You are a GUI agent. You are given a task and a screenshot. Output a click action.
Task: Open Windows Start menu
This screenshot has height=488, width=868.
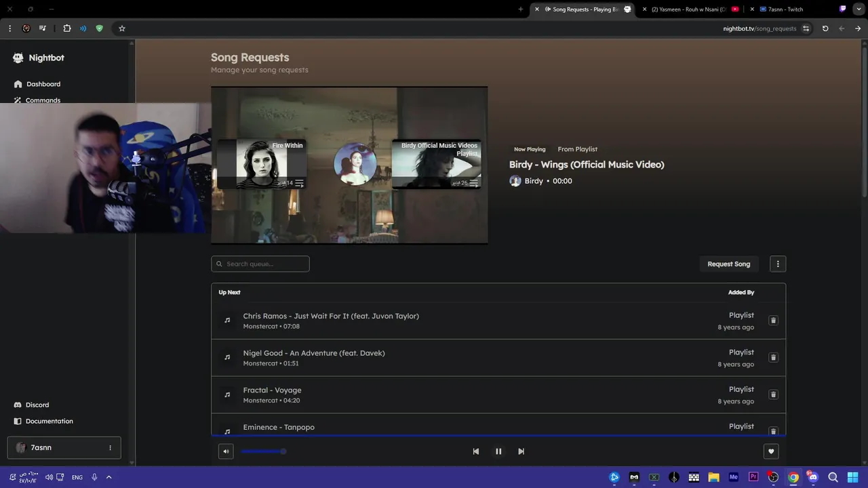pyautogui.click(x=852, y=477)
